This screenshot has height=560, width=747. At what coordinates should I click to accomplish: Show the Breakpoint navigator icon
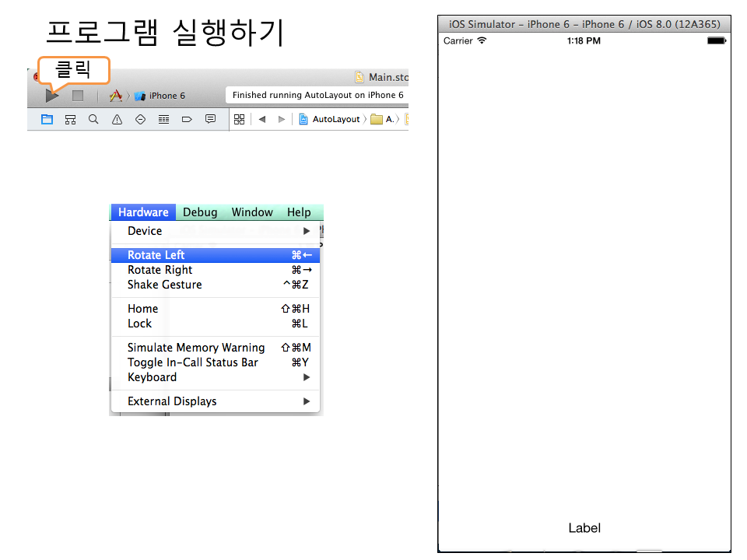[x=187, y=119]
